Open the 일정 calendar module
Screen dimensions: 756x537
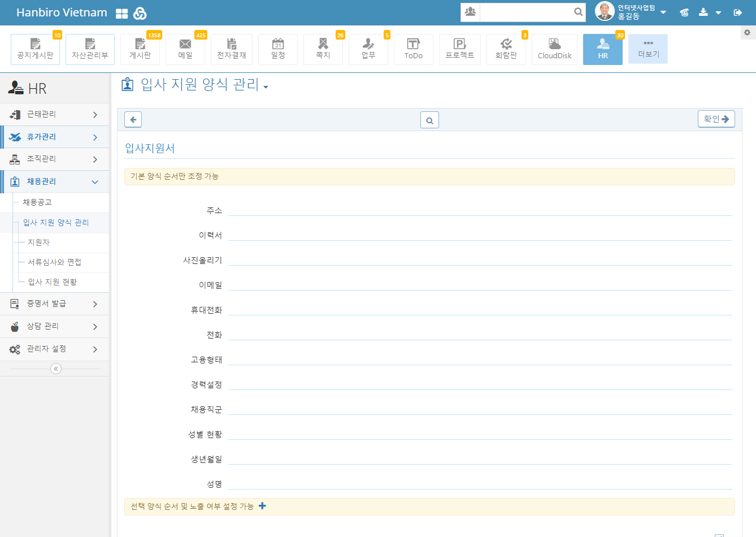[x=278, y=49]
